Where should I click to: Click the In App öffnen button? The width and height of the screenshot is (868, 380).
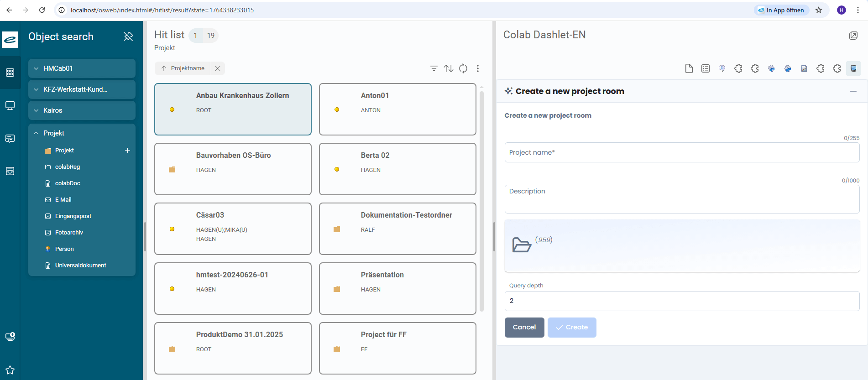(781, 10)
